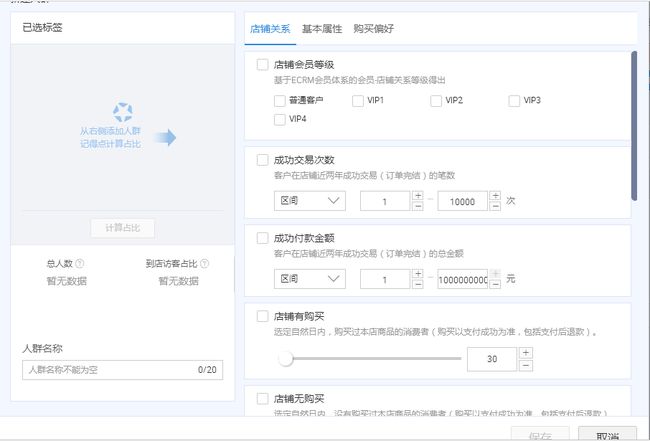
Task: Click the 1000000000 payment amount field
Action: tap(462, 279)
